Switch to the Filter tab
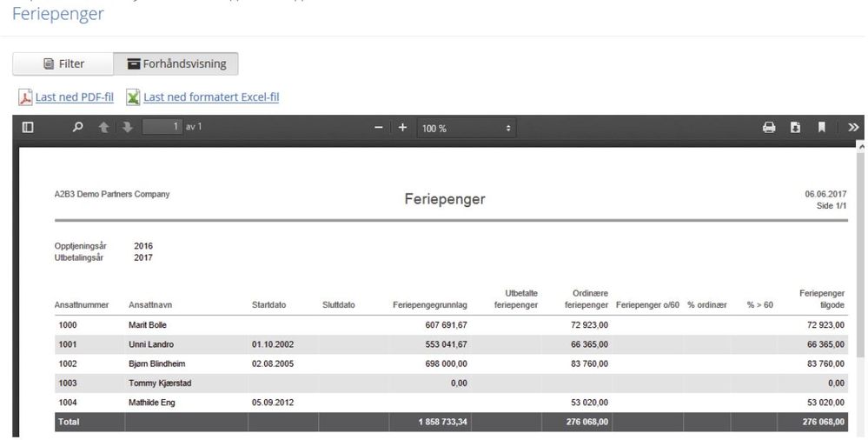This screenshot has height=440, width=868. coord(63,63)
